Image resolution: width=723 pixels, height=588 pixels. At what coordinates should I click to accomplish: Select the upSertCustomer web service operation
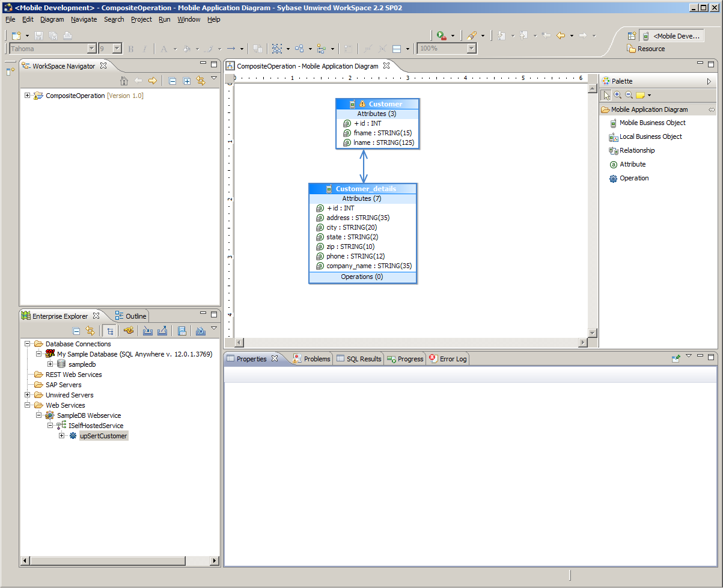pyautogui.click(x=103, y=435)
